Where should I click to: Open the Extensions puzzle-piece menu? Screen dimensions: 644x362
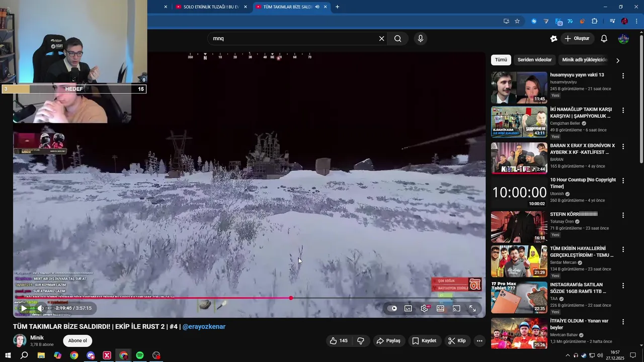[x=594, y=21]
